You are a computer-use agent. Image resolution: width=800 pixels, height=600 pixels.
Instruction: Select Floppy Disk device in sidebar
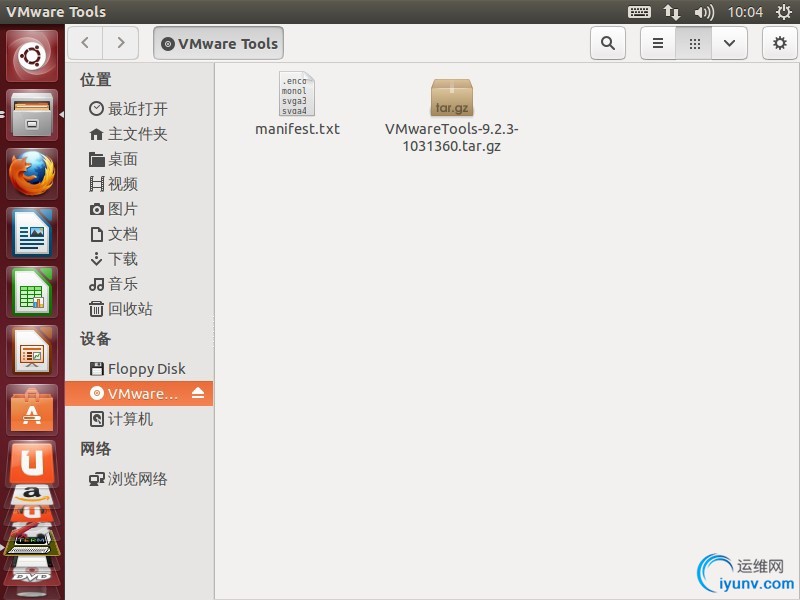[x=139, y=368]
